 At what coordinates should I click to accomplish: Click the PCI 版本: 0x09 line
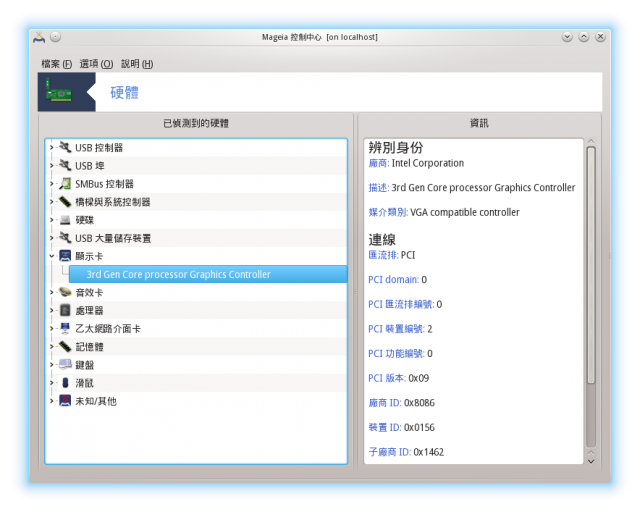tap(398, 378)
